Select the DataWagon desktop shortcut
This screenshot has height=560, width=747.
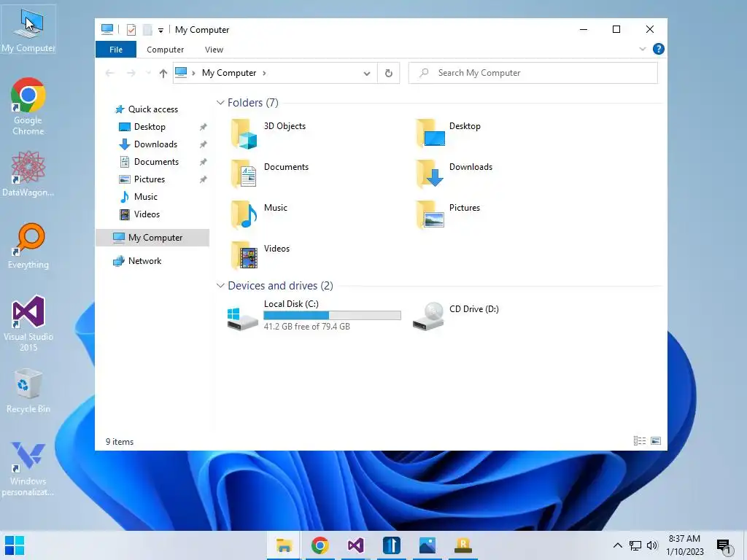pyautogui.click(x=28, y=174)
